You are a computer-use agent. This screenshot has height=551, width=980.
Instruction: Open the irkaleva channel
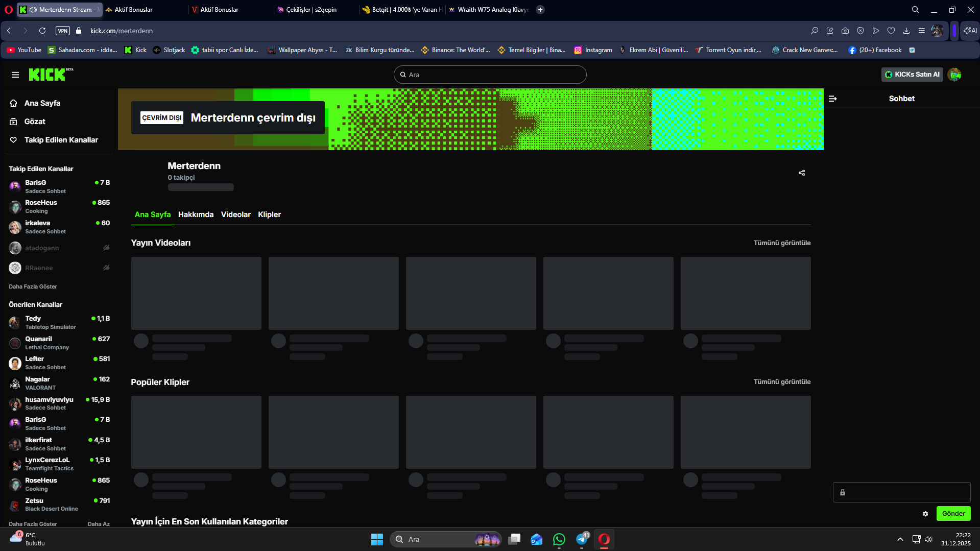click(x=59, y=227)
